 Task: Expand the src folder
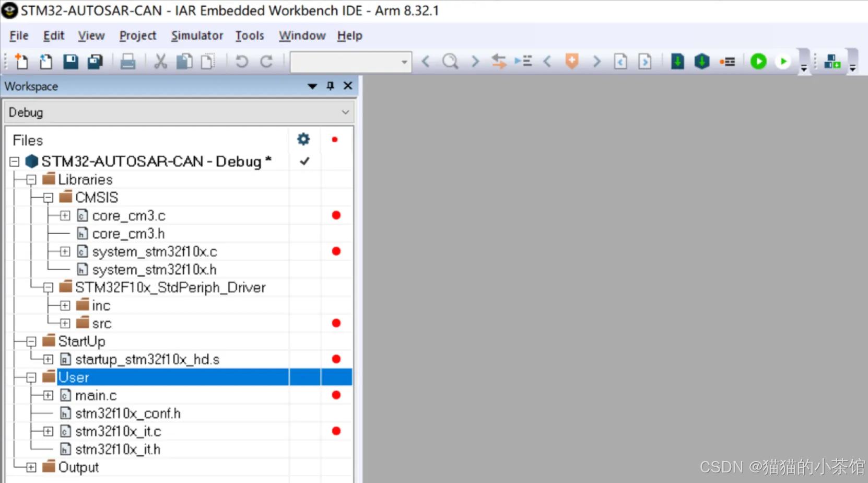pyautogui.click(x=65, y=324)
